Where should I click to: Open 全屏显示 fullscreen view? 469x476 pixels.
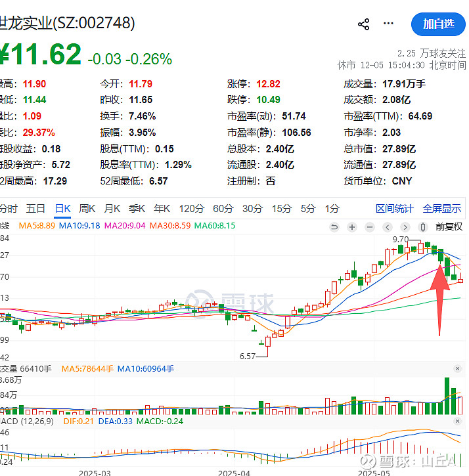click(x=442, y=209)
